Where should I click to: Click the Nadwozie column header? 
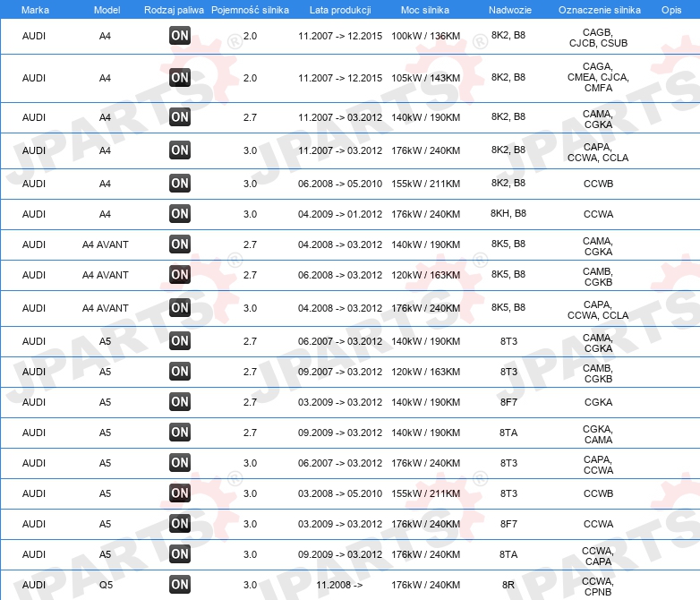click(510, 10)
